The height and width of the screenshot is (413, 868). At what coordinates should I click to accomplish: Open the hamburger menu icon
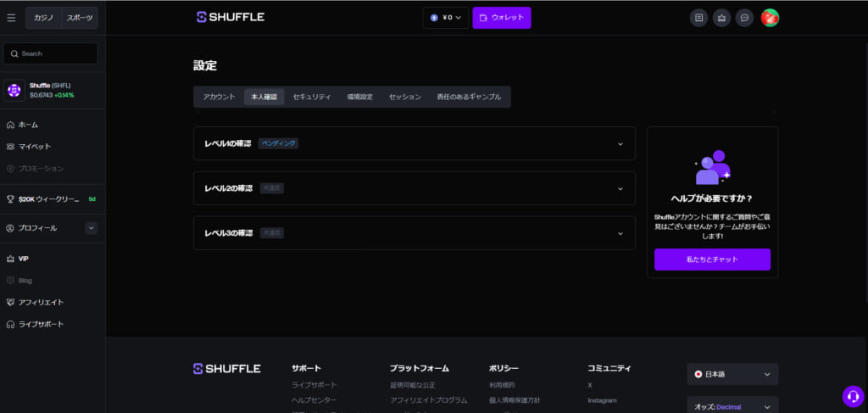(x=11, y=18)
